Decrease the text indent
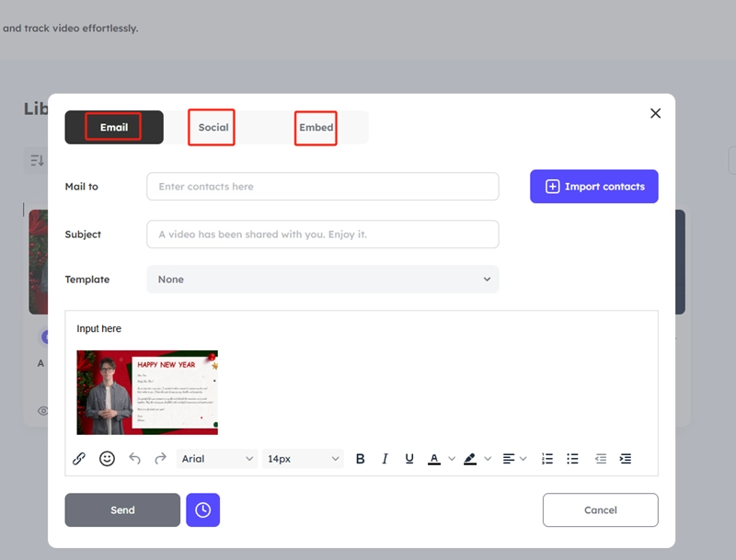Image resolution: width=736 pixels, height=560 pixels. (601, 459)
